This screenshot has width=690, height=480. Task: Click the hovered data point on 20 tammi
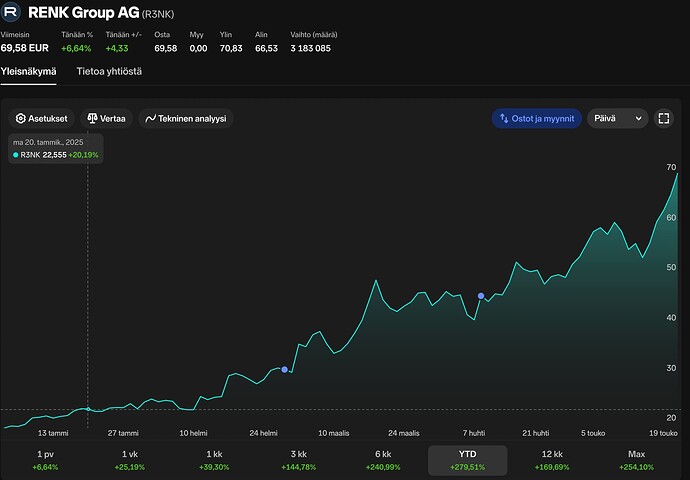tap(88, 409)
